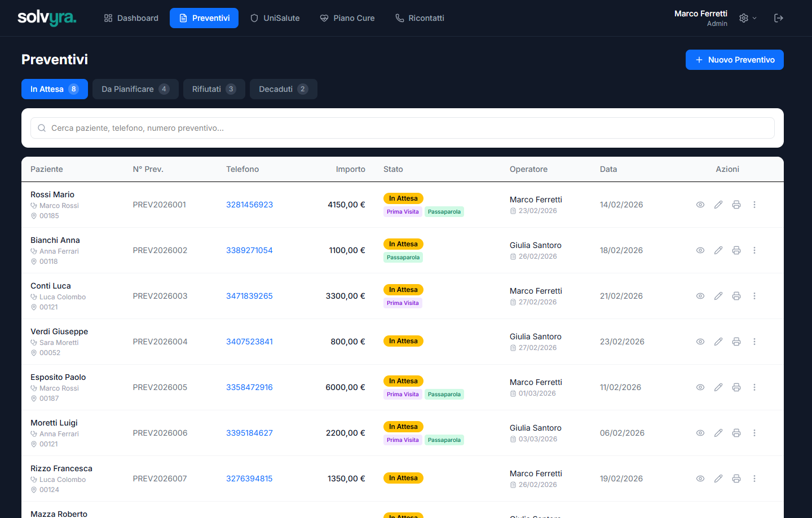The height and width of the screenshot is (518, 812).
Task: Click the logout icon in the header
Action: tap(779, 18)
